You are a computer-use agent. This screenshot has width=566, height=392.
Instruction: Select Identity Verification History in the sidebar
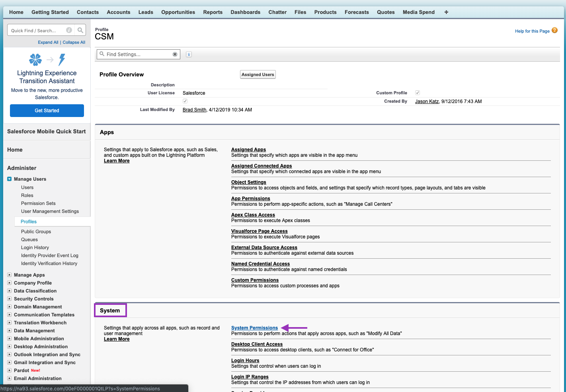click(x=49, y=263)
